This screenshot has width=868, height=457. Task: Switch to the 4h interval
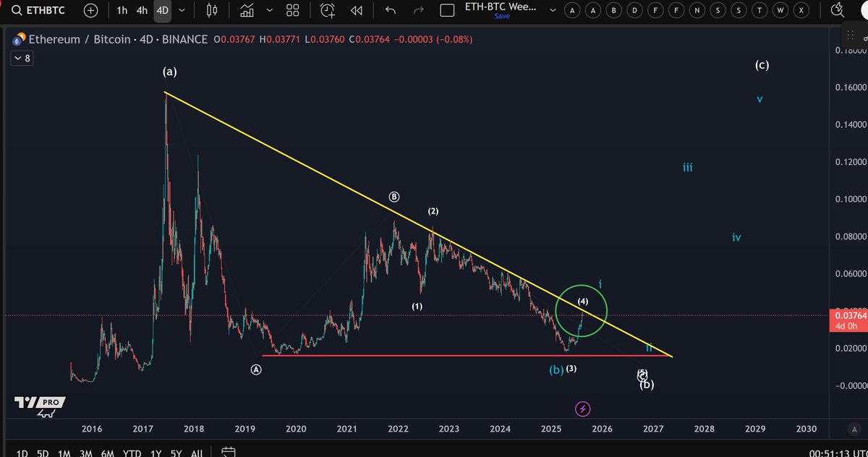[142, 11]
